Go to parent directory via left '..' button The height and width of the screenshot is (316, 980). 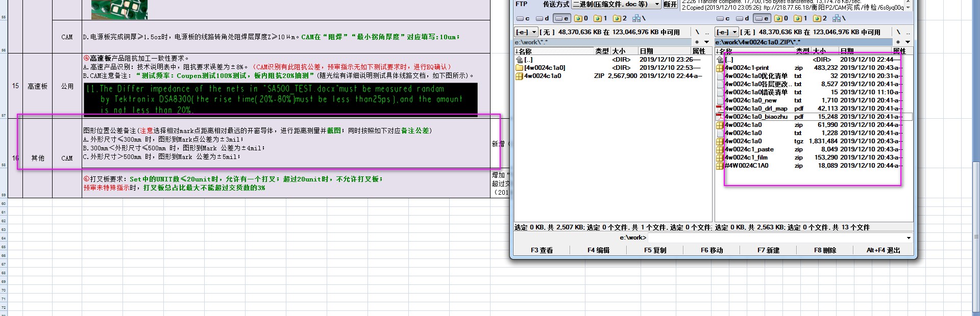point(706,32)
